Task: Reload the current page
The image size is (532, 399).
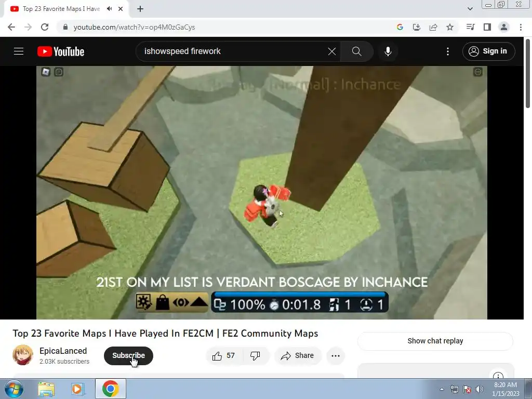Action: click(x=45, y=27)
